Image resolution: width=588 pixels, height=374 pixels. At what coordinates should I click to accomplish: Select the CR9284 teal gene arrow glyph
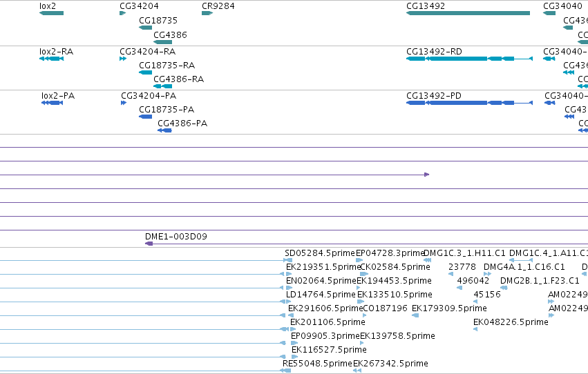point(207,13)
